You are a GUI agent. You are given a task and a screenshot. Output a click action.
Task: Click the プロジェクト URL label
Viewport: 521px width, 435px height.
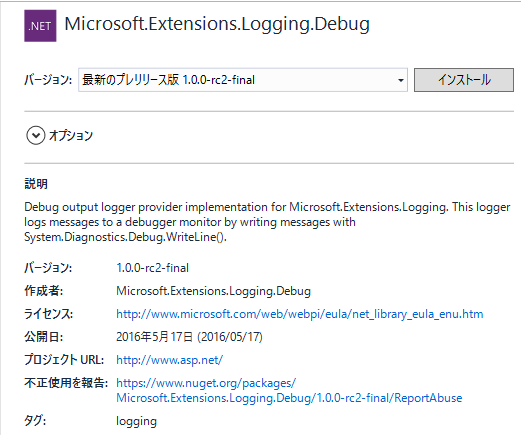(64, 360)
